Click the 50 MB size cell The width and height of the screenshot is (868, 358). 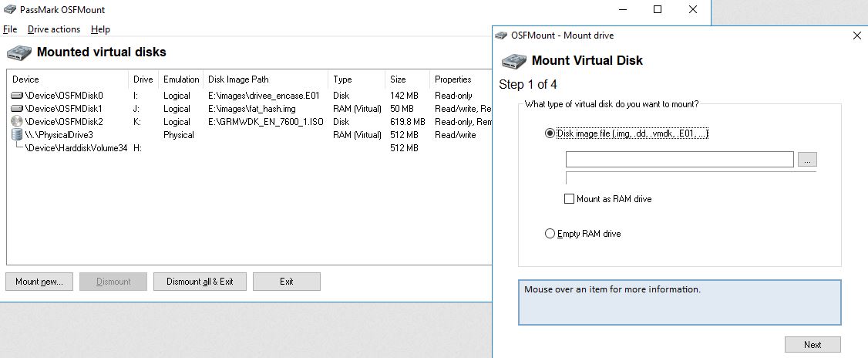pyautogui.click(x=402, y=109)
